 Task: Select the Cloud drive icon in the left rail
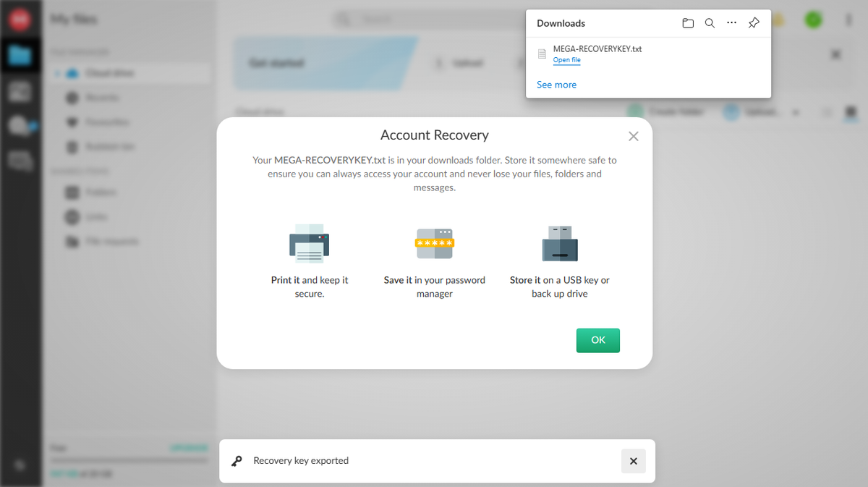click(21, 54)
